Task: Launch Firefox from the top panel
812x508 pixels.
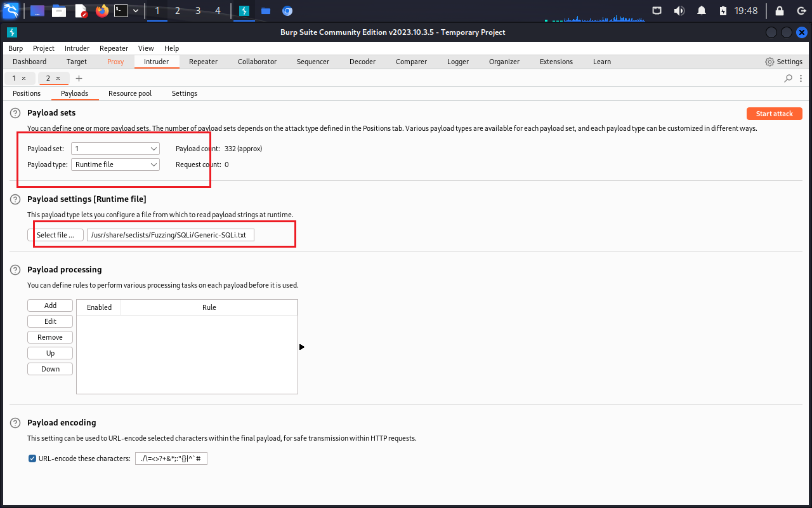Action: coord(102,11)
